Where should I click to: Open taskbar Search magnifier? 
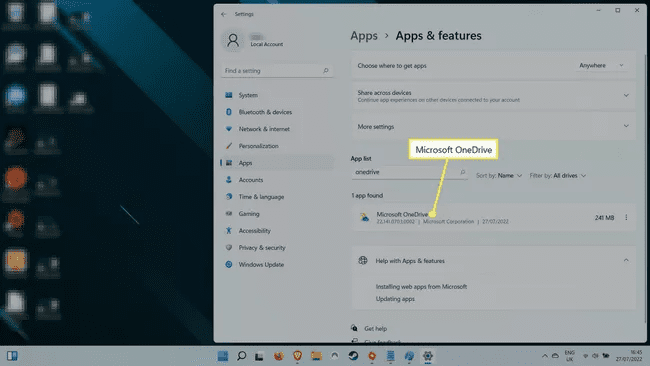[241, 356]
